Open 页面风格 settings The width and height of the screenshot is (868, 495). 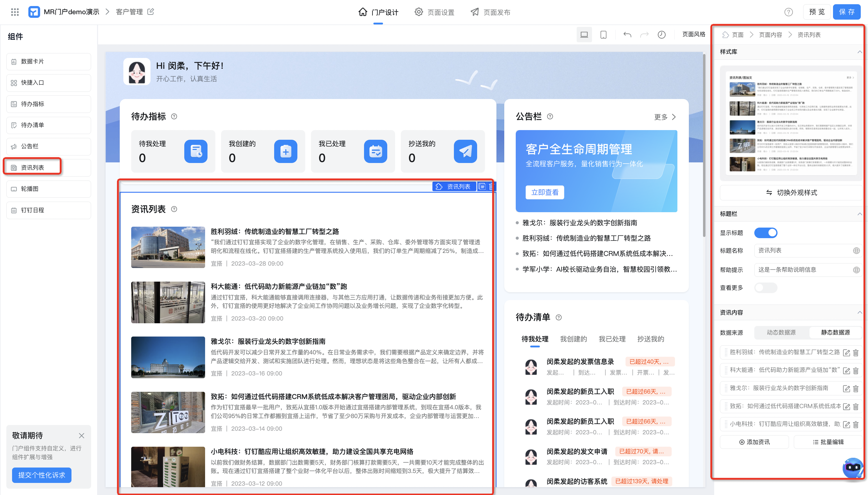click(x=694, y=34)
